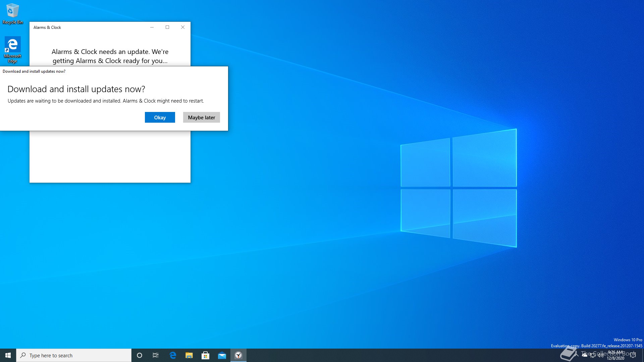Open the OneDrive tray icon
This screenshot has width=644, height=362.
(x=585, y=355)
